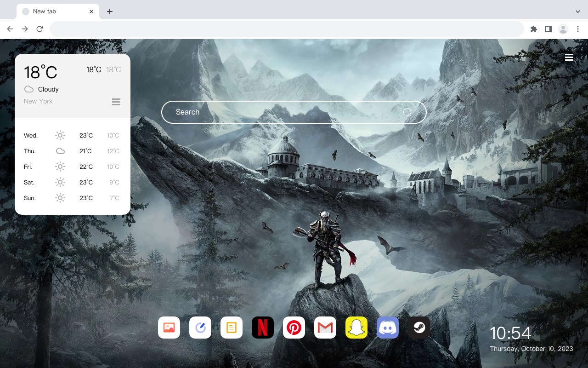This screenshot has height=368, width=588.
Task: Open the blue to-do checkmark shortcut
Action: [200, 328]
